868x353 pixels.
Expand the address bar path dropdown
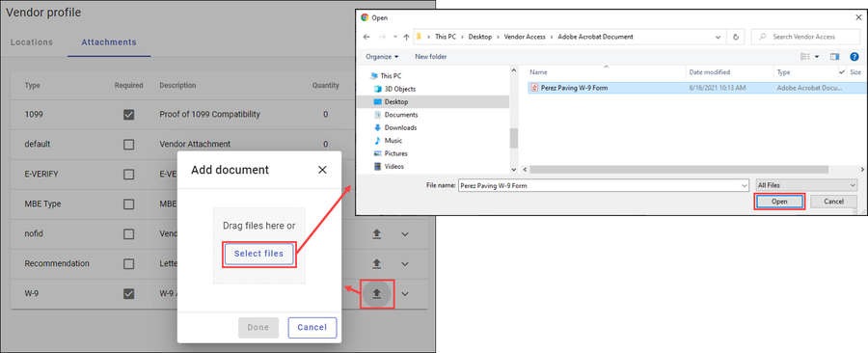point(718,37)
